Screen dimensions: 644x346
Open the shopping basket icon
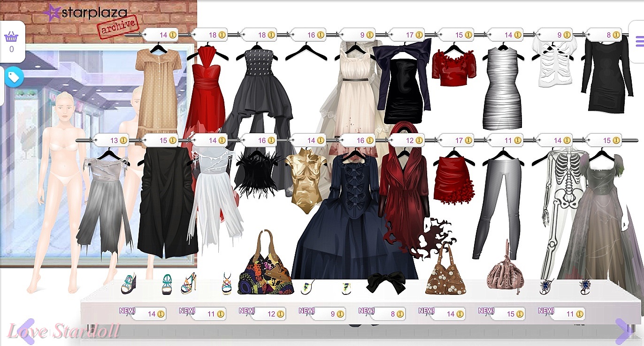(11, 37)
